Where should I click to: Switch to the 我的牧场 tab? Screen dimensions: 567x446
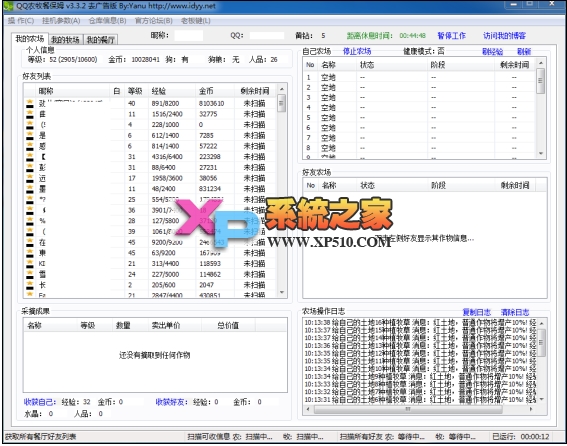pos(65,39)
